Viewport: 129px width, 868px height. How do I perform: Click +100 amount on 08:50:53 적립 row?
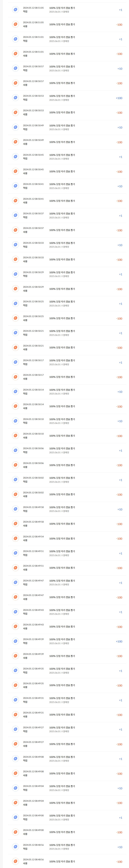(119, 98)
